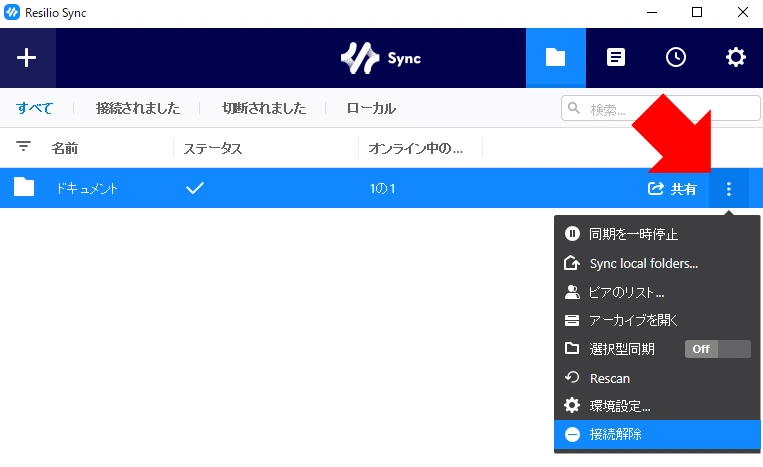Click the archive box icon in menu
This screenshot has width=763, height=467.
tap(572, 320)
